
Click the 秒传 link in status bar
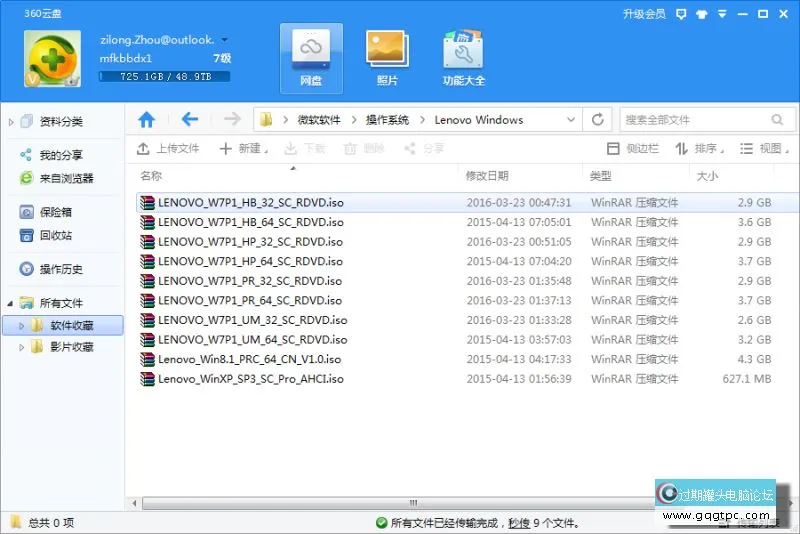pos(519,523)
